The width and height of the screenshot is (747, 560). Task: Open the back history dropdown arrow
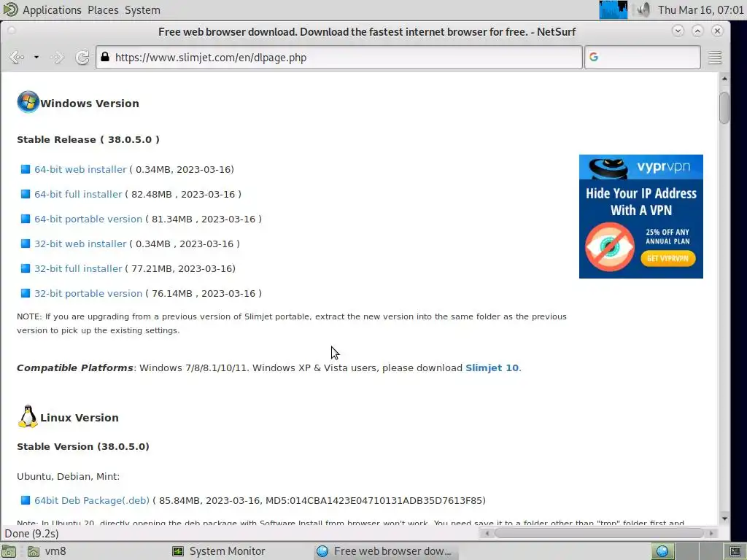point(36,58)
